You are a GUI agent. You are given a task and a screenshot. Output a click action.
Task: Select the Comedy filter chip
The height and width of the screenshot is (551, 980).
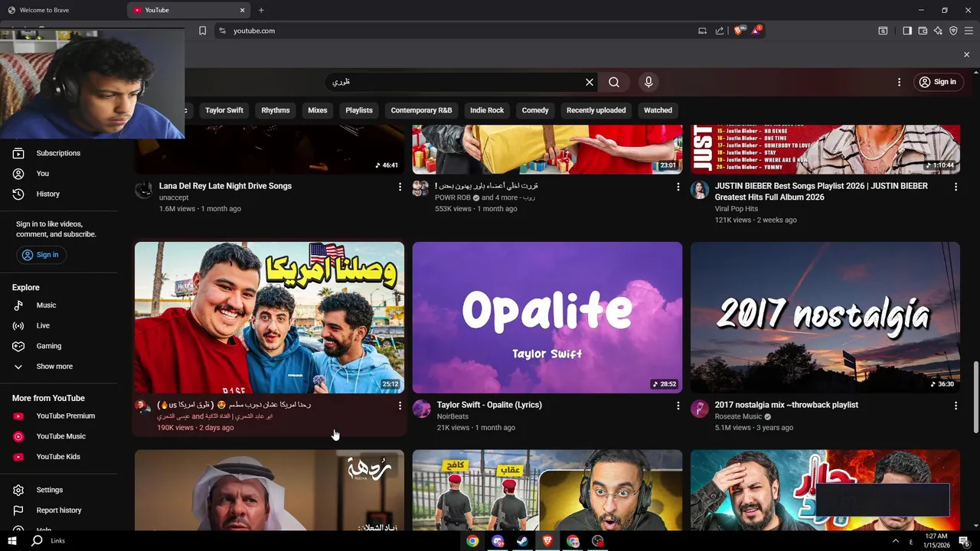535,110
